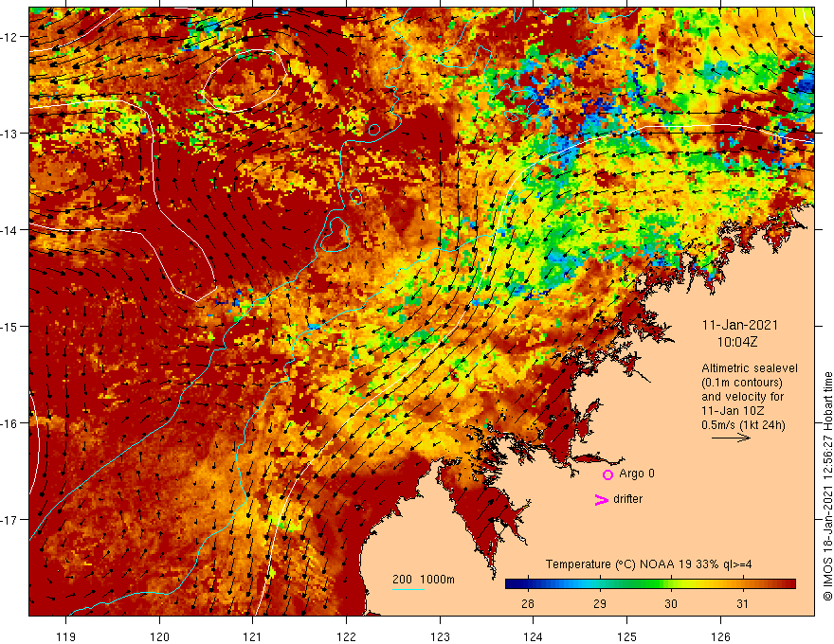834x644 pixels.
Task: Click longitude axis label 124
Action: (534, 636)
